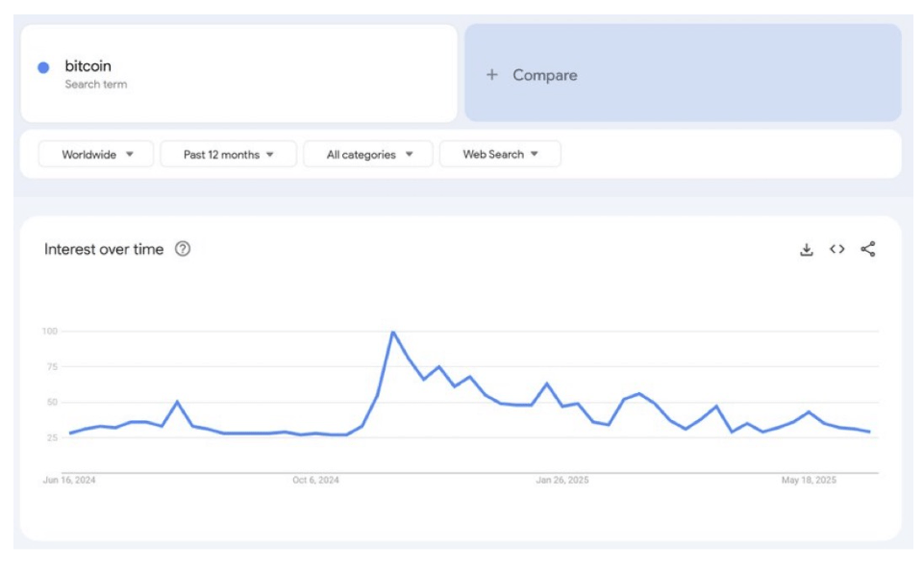
Task: Expand the Web Search type dropdown
Action: (x=500, y=155)
